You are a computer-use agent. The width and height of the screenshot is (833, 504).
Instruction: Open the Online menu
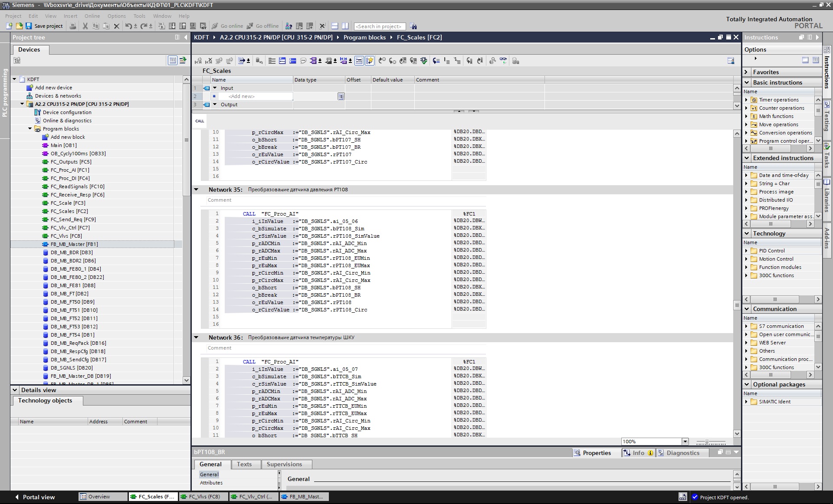(x=92, y=16)
